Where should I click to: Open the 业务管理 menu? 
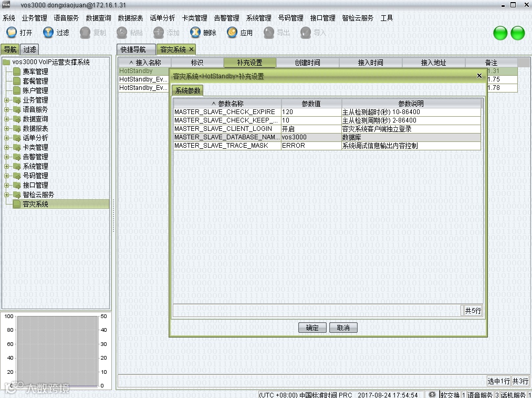(34, 18)
